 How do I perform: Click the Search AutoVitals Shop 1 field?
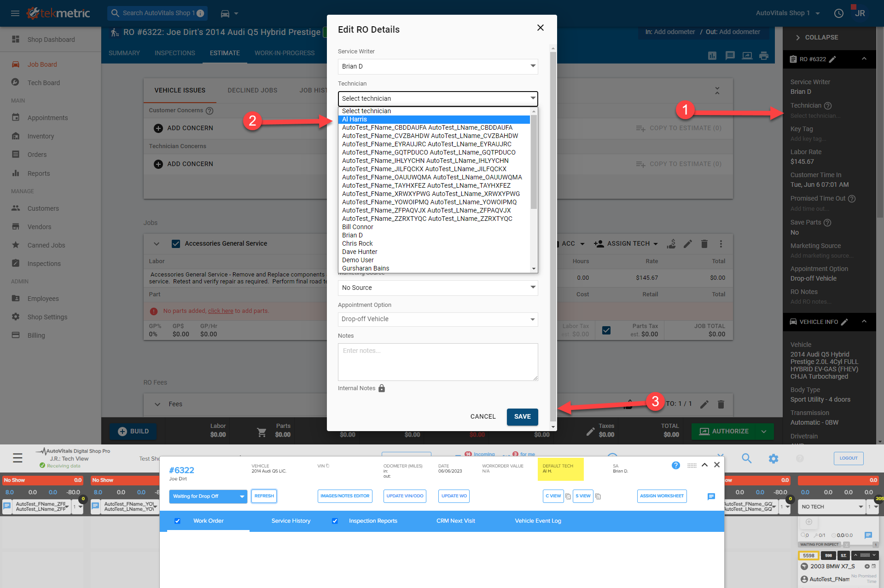157,13
